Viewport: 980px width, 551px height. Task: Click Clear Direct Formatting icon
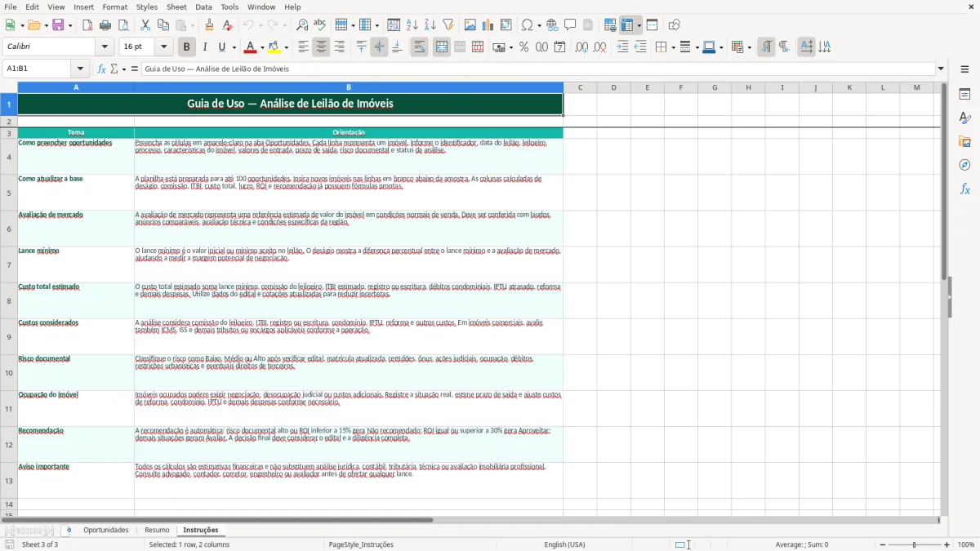tap(227, 25)
